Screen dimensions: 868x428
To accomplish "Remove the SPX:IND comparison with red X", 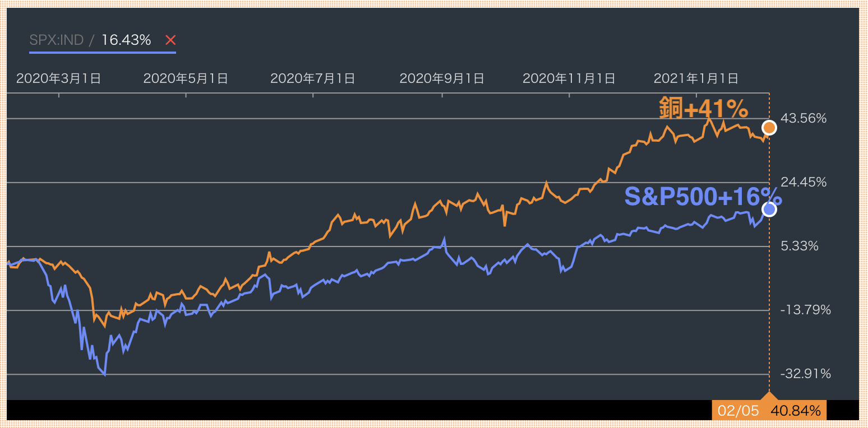I will [x=170, y=40].
